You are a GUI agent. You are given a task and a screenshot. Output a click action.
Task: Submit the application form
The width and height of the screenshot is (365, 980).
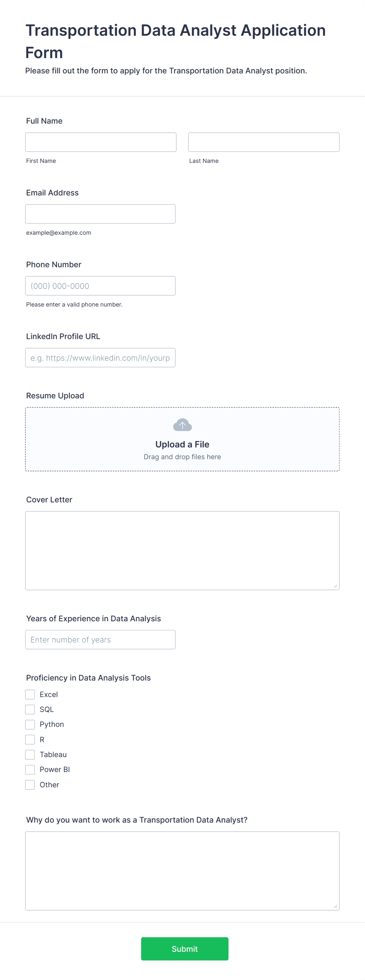coord(185,949)
